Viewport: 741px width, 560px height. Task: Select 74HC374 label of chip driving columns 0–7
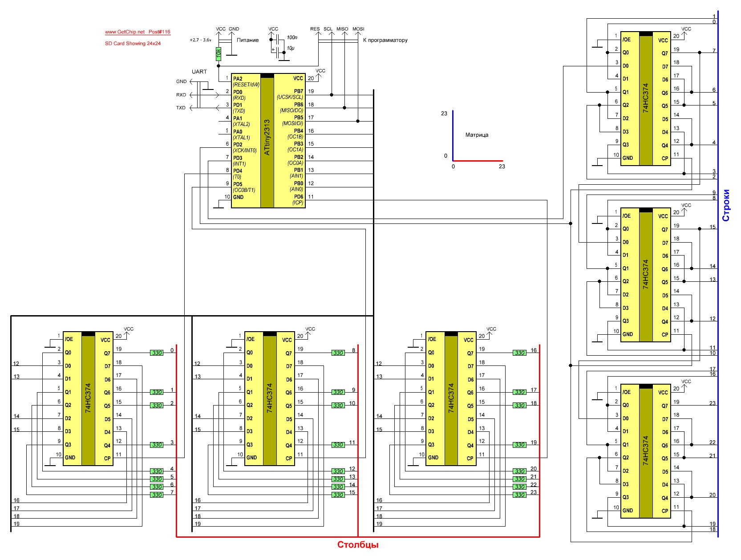tap(88, 398)
